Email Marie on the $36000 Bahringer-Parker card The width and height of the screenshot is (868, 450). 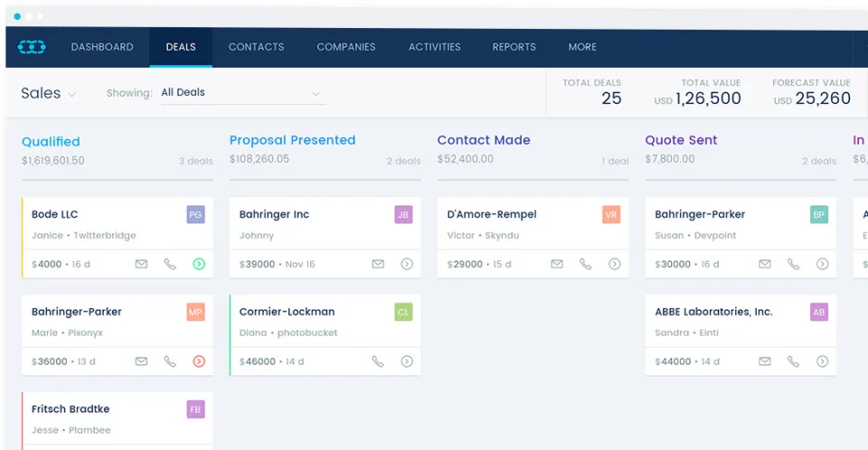pyautogui.click(x=142, y=361)
